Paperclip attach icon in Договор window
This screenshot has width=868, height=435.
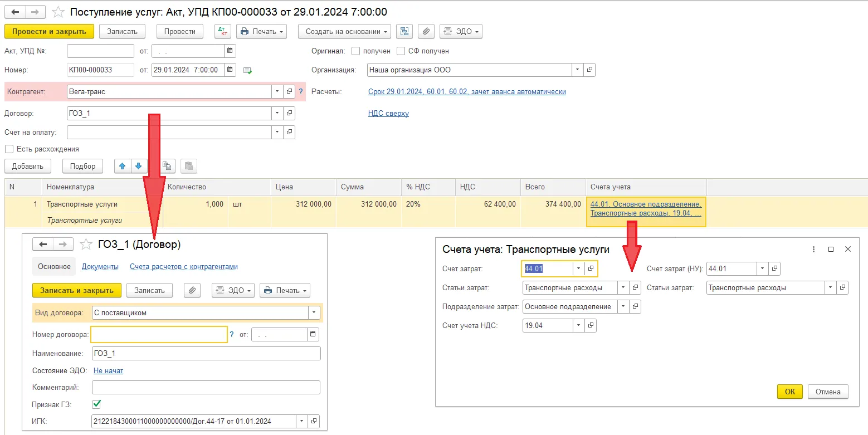[192, 290]
